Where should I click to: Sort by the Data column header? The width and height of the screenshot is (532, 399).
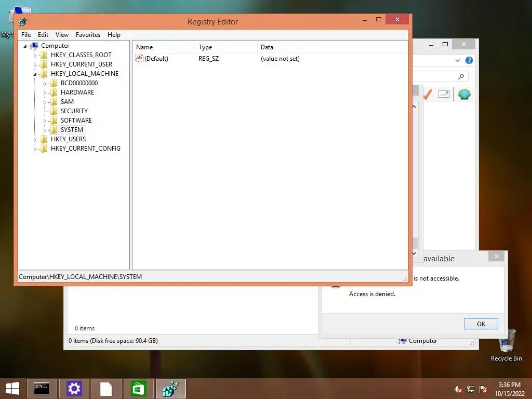click(332, 47)
